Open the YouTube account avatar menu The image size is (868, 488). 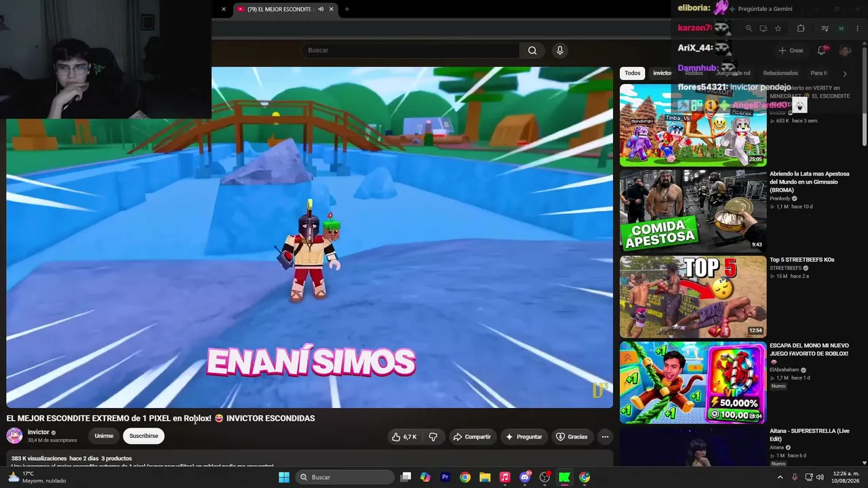point(844,50)
